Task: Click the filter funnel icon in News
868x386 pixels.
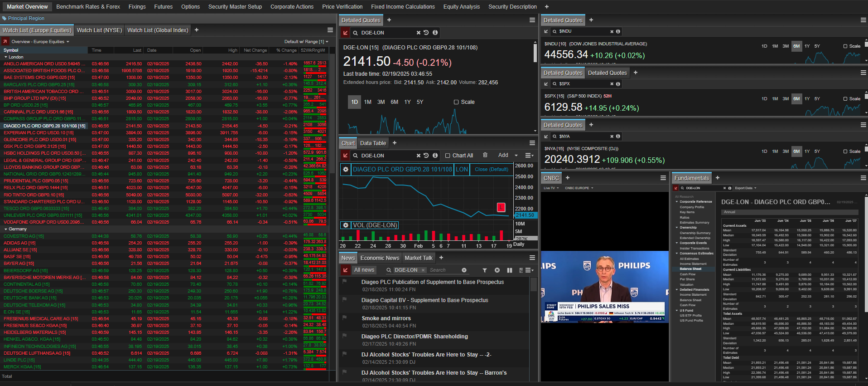Action: coord(484,270)
